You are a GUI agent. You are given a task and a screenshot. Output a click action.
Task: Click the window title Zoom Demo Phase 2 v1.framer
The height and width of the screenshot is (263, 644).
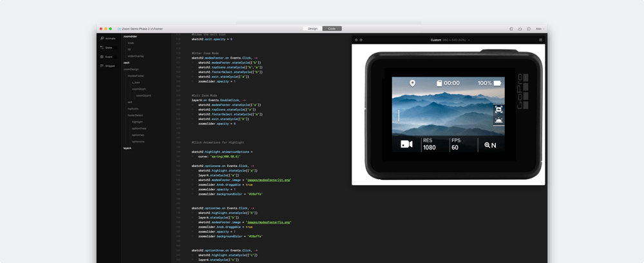pos(142,29)
